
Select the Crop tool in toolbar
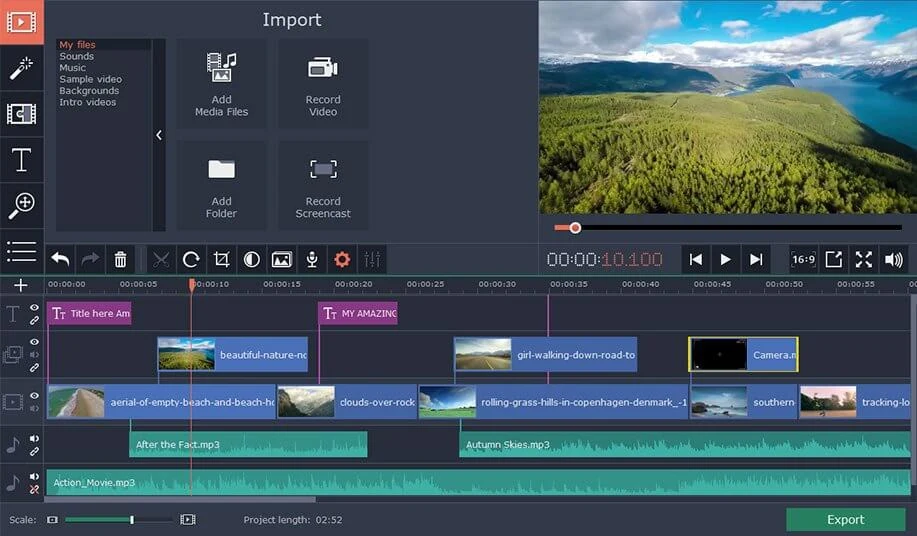coord(222,260)
